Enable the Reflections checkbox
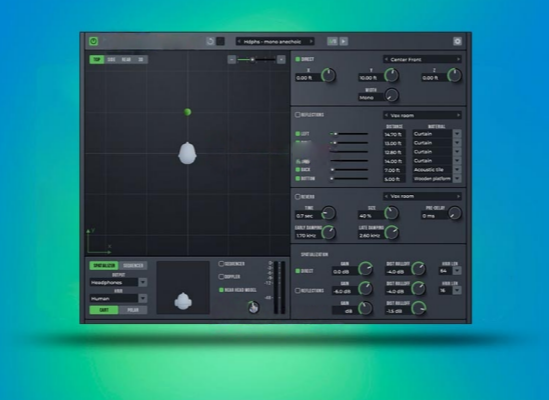This screenshot has height=400, width=549. 298,115
